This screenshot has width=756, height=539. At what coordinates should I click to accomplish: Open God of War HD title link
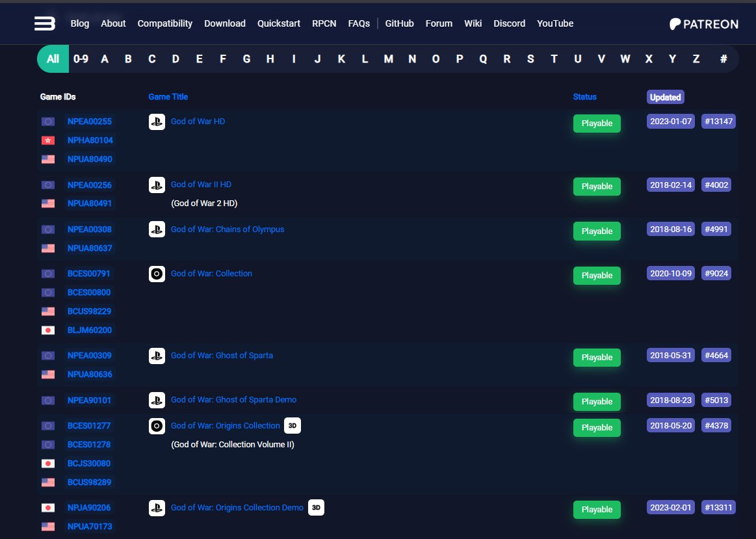pyautogui.click(x=198, y=122)
